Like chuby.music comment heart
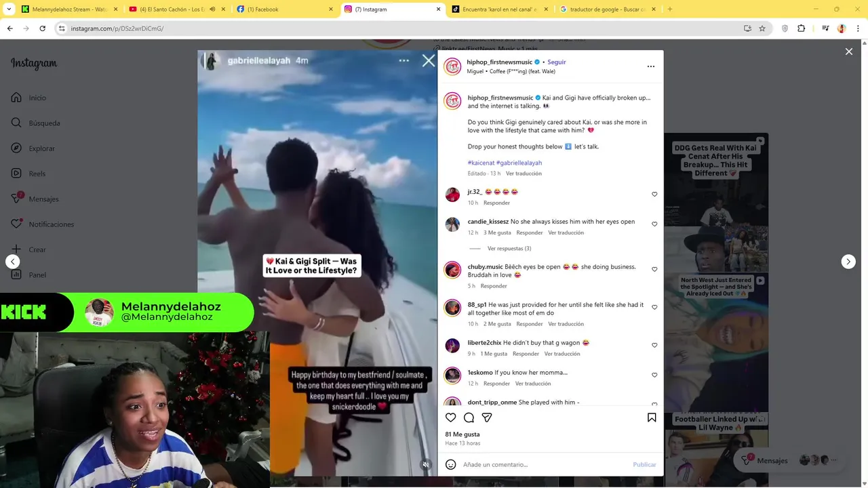The height and width of the screenshot is (488, 868). (654, 269)
